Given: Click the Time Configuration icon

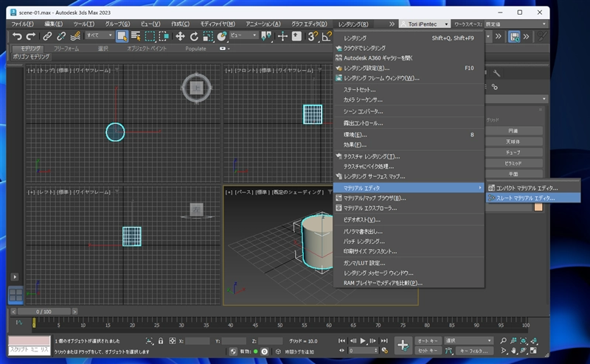Looking at the screenshot, I should point(384,351).
